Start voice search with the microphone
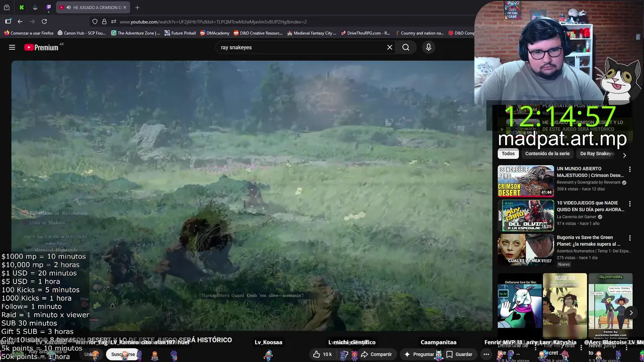Viewport: 644px width, 362px height. [x=429, y=47]
